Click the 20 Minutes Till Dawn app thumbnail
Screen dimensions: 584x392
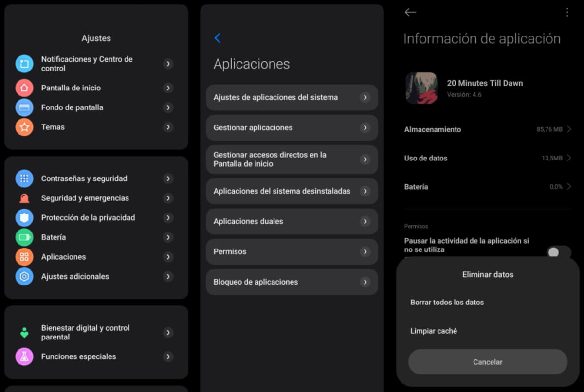(x=421, y=88)
